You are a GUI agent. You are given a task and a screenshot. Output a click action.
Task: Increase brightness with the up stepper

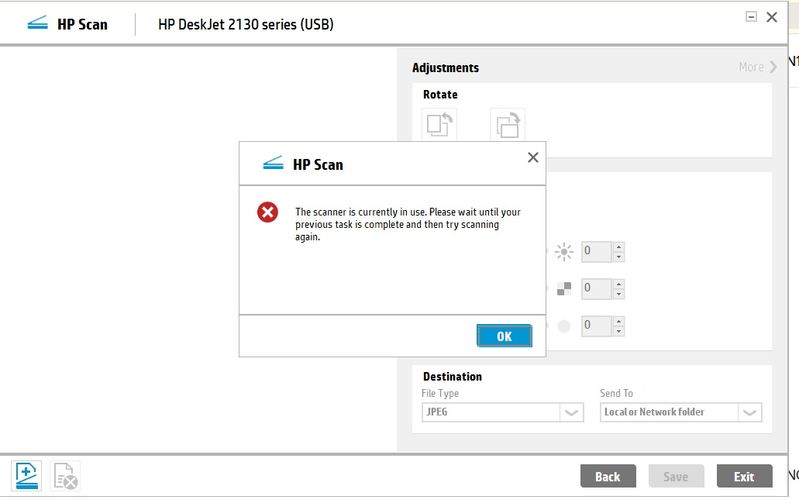coord(619,247)
